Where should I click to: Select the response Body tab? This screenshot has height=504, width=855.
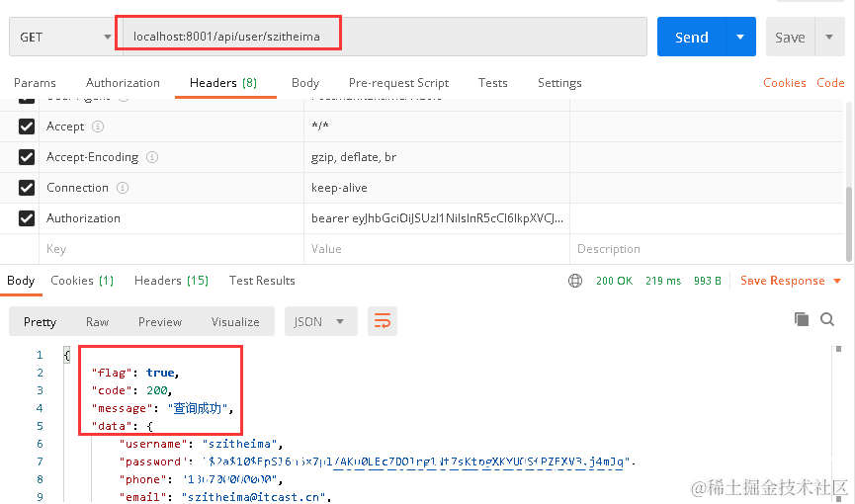[x=21, y=281]
